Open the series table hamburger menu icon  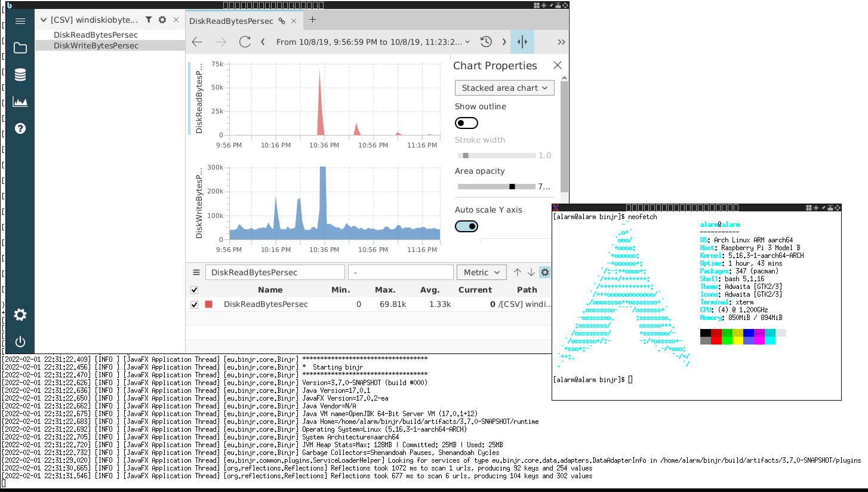tap(196, 272)
